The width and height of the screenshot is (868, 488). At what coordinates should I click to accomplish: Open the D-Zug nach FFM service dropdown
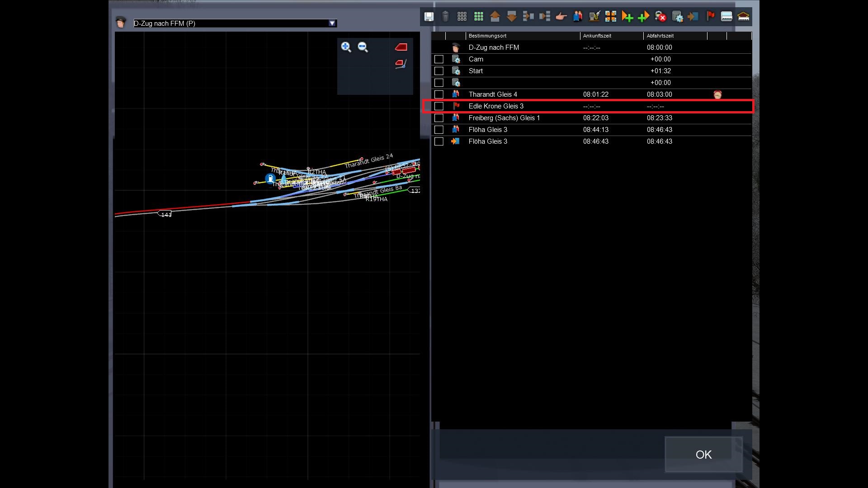click(332, 23)
